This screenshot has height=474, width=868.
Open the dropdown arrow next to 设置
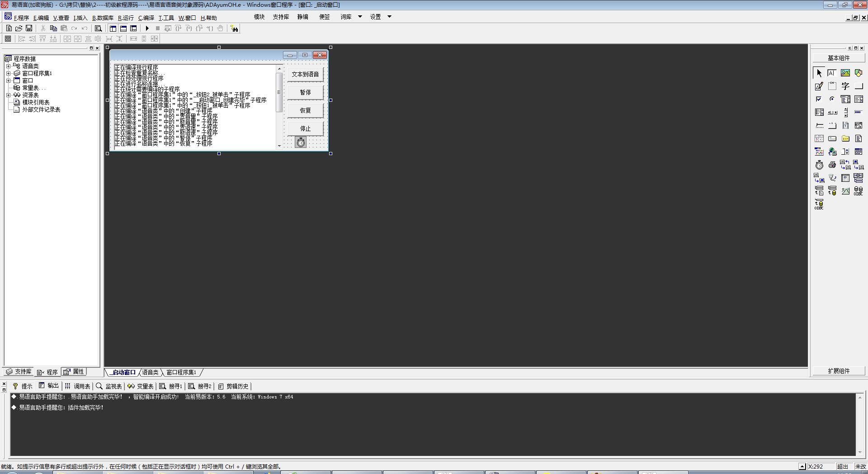pos(389,17)
